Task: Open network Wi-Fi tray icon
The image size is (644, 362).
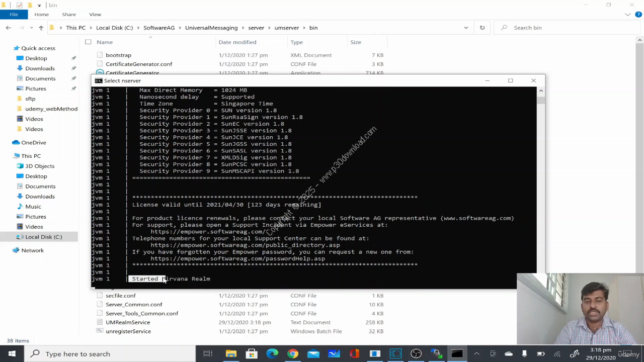Action: [x=557, y=354]
